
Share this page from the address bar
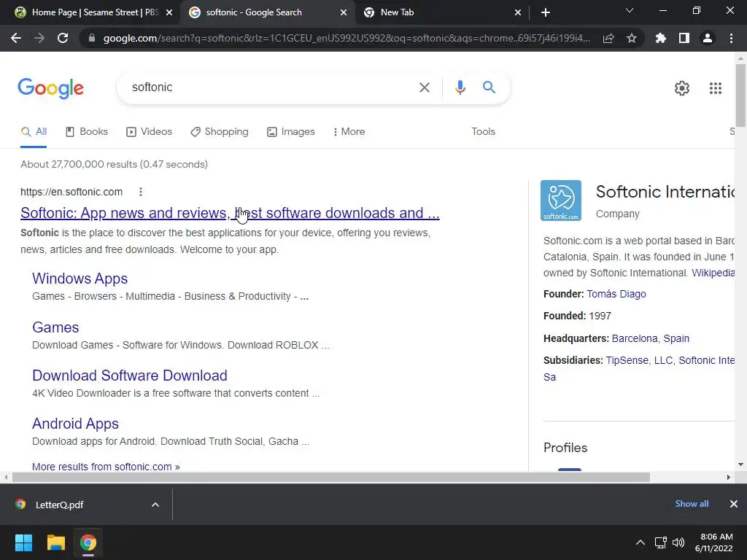(608, 38)
